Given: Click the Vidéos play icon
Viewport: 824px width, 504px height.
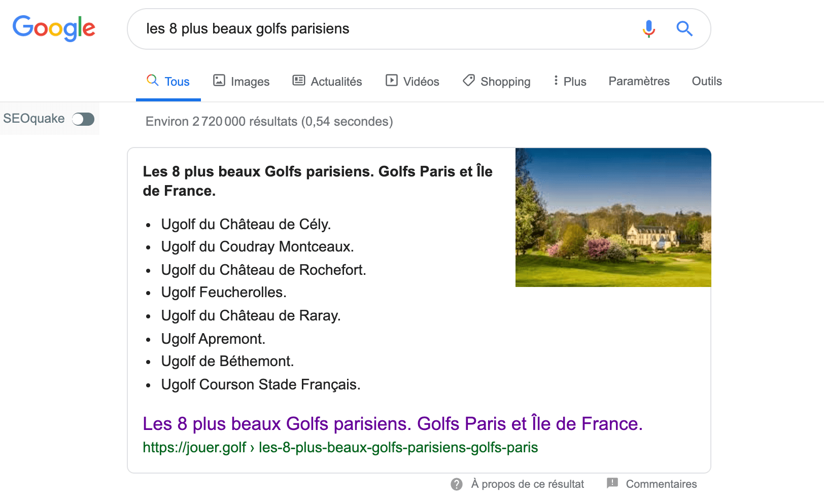Looking at the screenshot, I should tap(392, 81).
